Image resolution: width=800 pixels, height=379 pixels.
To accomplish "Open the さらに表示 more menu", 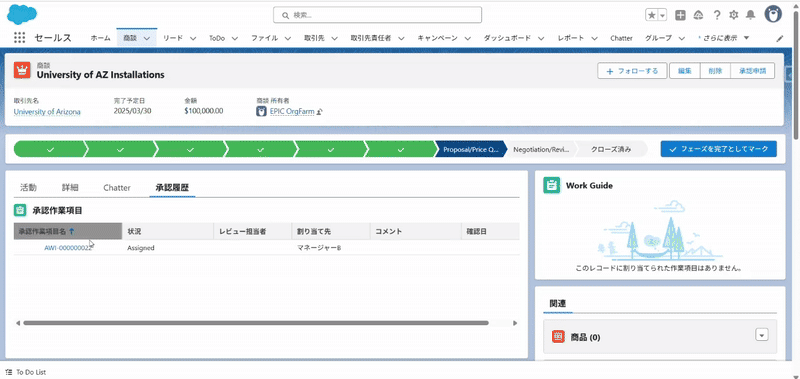I will [723, 38].
